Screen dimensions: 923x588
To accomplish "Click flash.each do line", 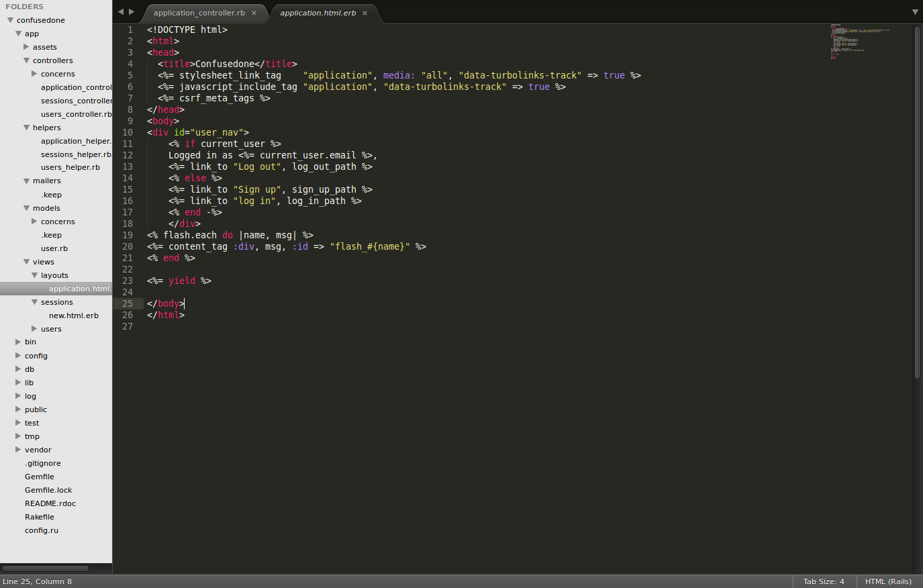I will click(x=230, y=235).
